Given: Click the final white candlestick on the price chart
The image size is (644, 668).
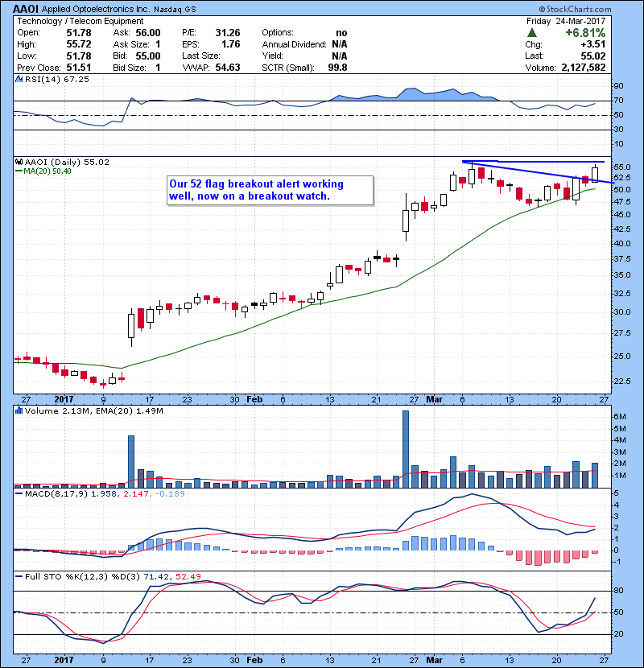Looking at the screenshot, I should click(x=595, y=173).
